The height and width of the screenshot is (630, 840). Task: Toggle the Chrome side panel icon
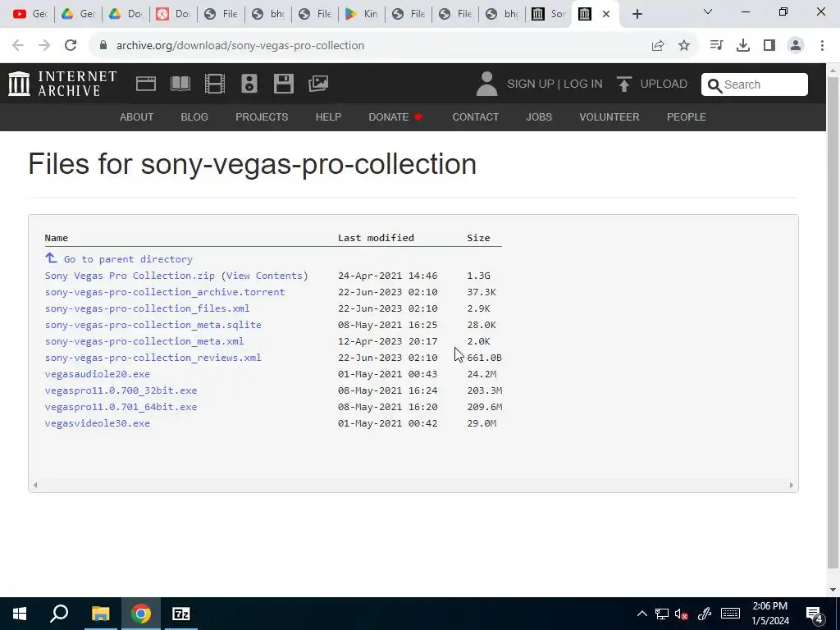click(769, 45)
